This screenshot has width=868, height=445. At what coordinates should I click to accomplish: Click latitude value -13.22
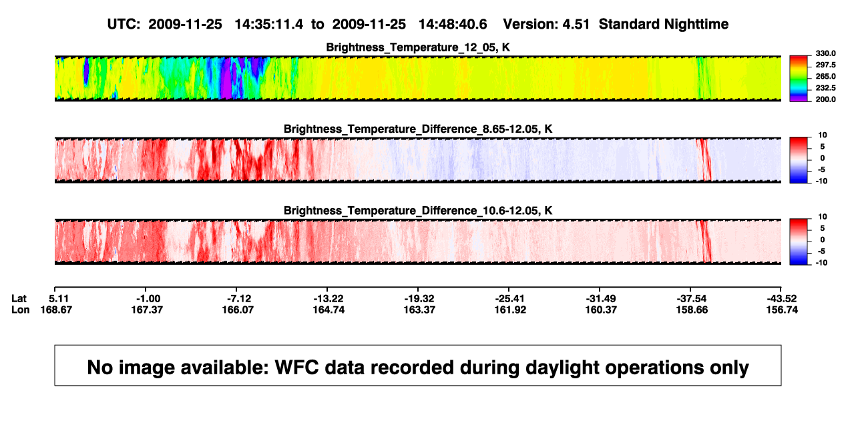pos(329,298)
